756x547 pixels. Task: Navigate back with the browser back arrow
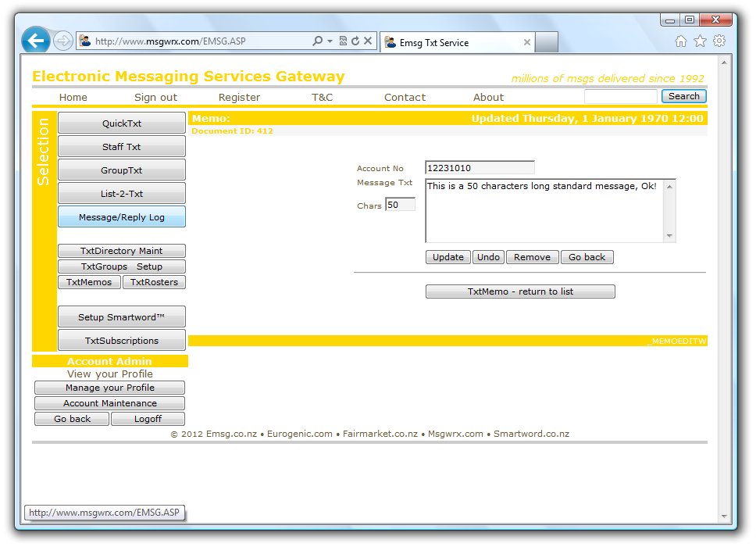(34, 40)
